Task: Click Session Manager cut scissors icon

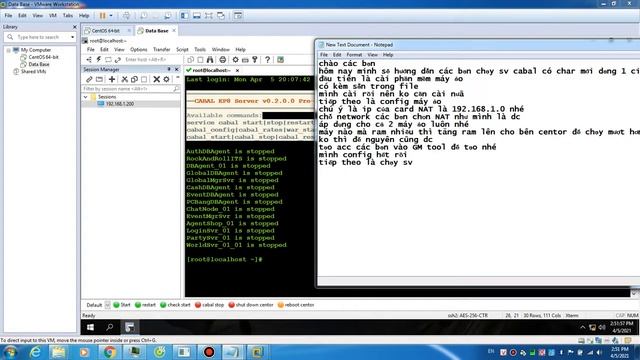Action: click(124, 79)
